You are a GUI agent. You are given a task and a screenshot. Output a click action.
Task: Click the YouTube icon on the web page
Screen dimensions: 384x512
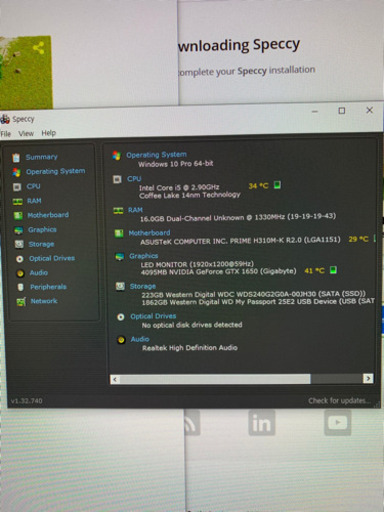coord(338,423)
